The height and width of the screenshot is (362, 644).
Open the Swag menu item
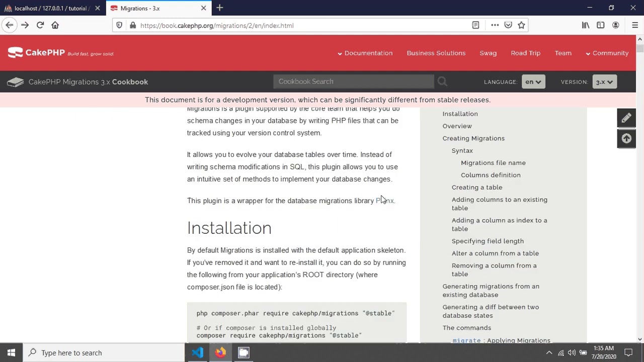click(x=488, y=53)
